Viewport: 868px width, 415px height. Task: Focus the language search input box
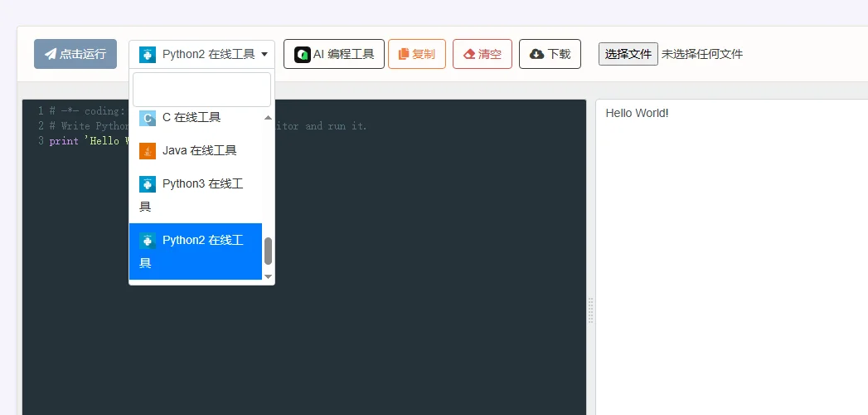point(202,89)
